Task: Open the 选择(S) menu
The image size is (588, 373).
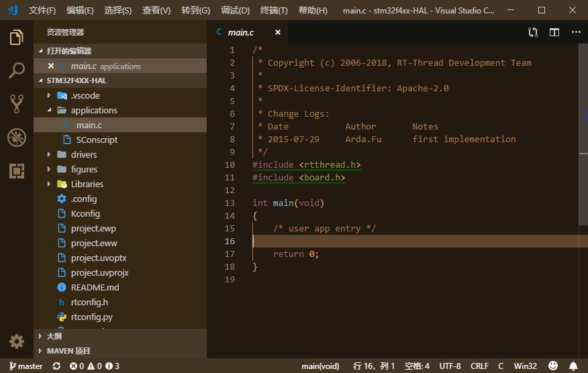Action: tap(117, 11)
